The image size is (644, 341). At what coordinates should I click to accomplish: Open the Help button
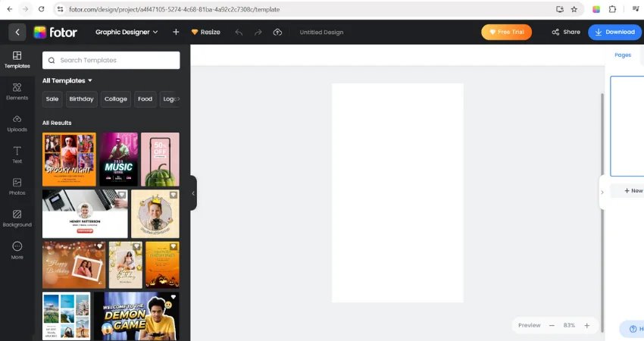tap(633, 329)
